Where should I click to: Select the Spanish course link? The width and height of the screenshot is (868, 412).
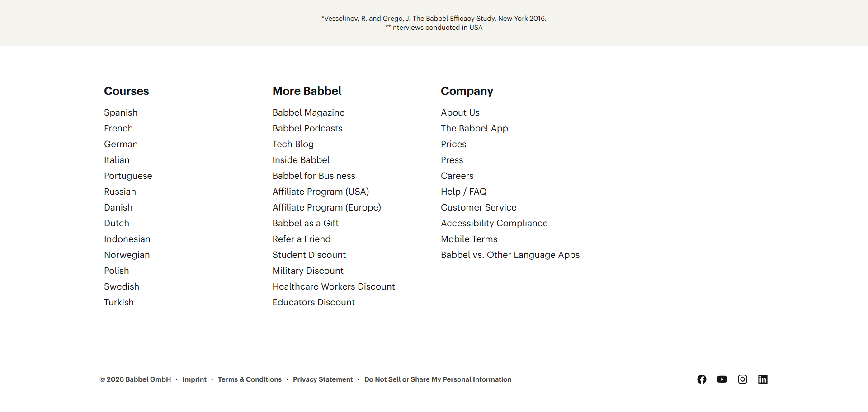tap(120, 112)
